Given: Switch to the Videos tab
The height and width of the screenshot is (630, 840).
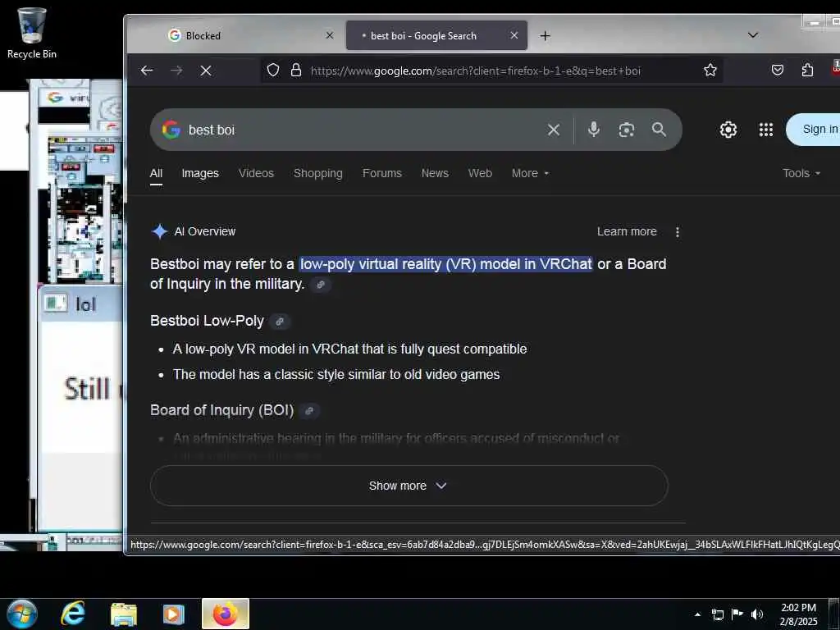Looking at the screenshot, I should (256, 173).
